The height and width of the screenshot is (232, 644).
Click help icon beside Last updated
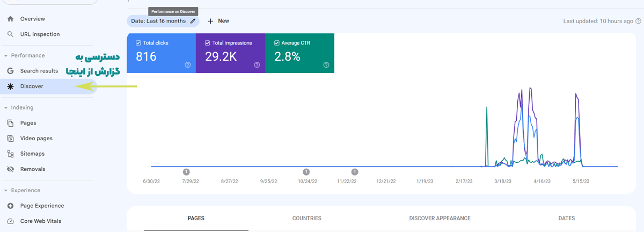638,21
